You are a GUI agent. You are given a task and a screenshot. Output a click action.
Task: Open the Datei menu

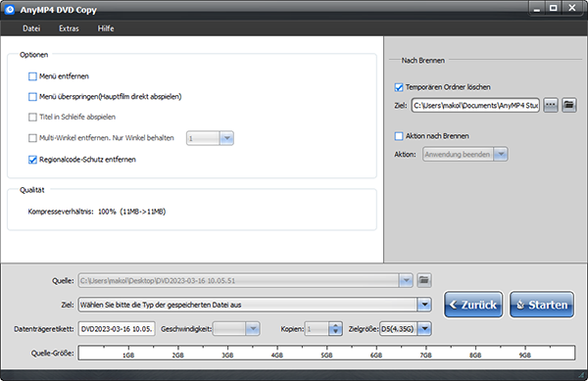tap(31, 28)
